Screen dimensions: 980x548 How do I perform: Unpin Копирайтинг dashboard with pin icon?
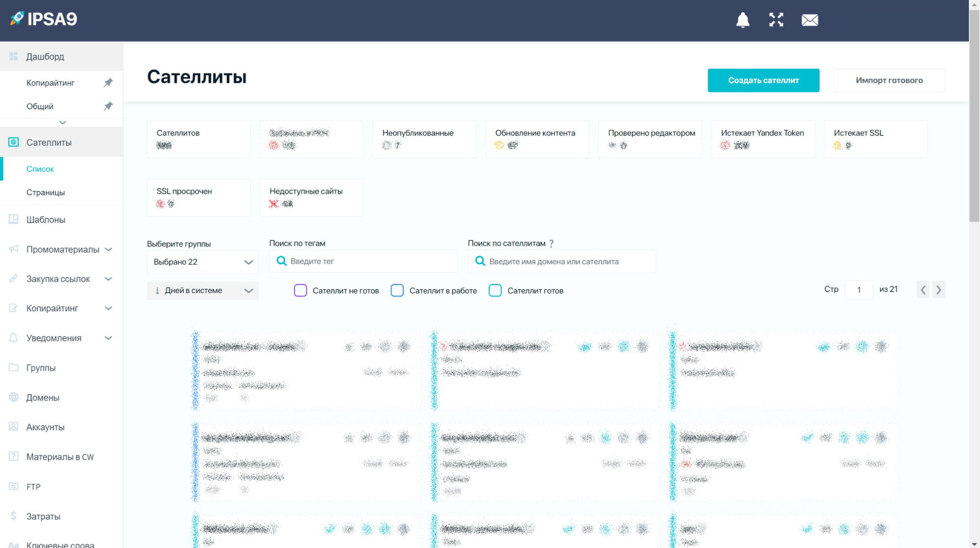click(x=108, y=82)
